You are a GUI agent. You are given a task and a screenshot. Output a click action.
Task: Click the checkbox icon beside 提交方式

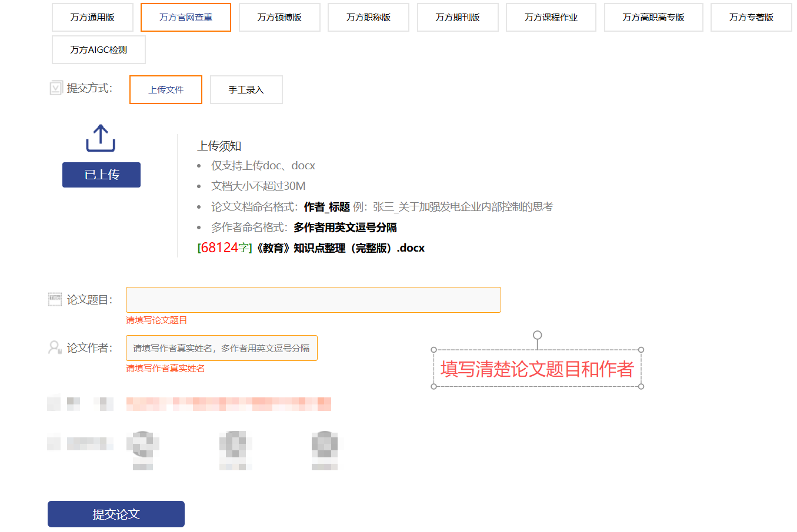pos(56,87)
